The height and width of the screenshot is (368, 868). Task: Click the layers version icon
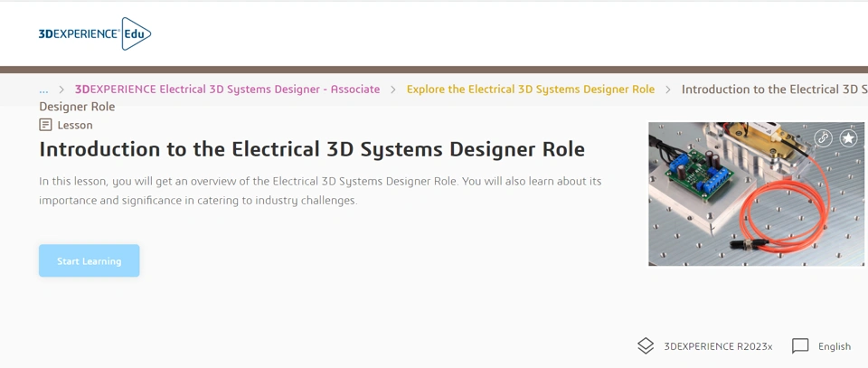coord(646,346)
